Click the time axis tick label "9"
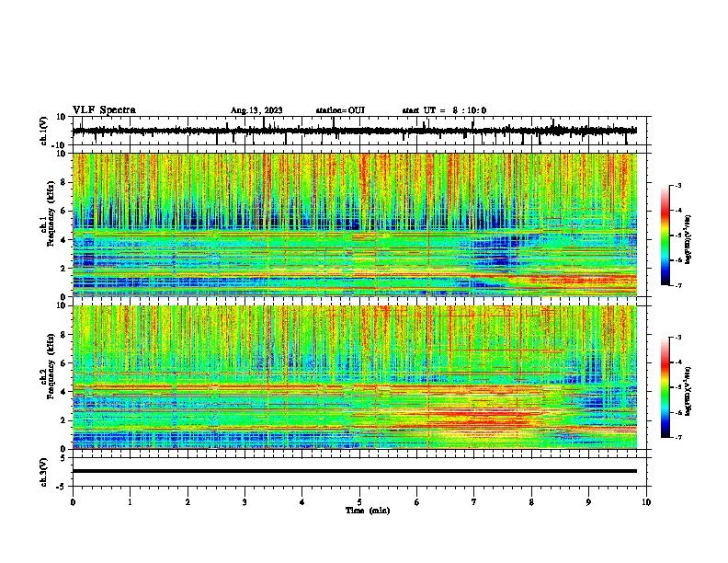 point(588,502)
